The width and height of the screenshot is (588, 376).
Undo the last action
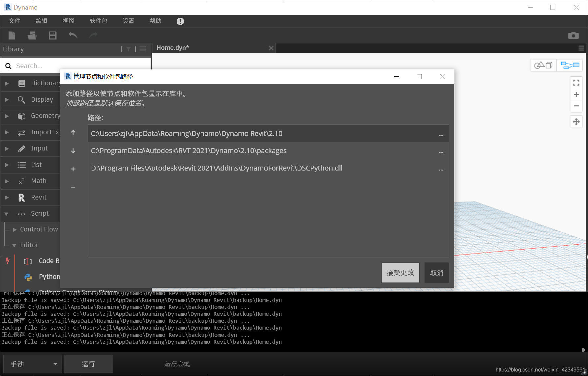coord(73,35)
